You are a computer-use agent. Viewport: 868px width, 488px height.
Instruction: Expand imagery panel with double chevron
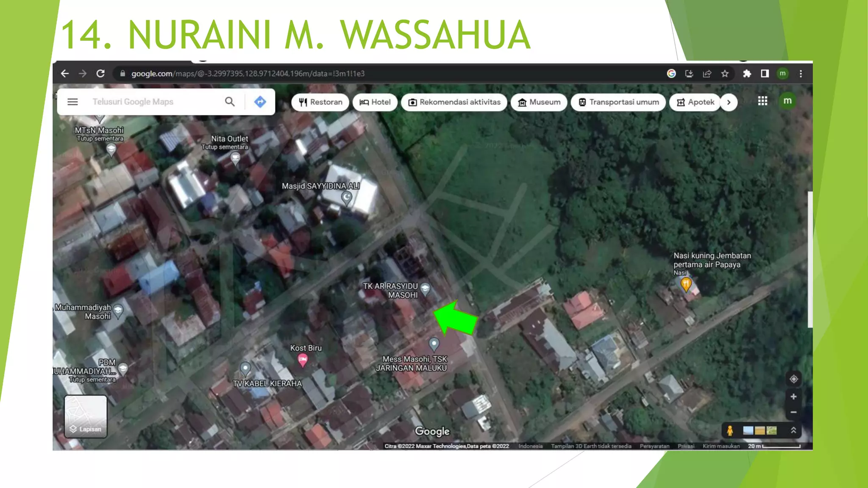coord(793,430)
